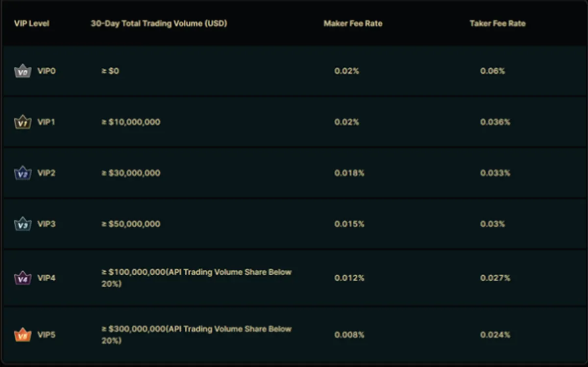Select the 0.06% taker fee for VIP0
Viewport: 588px width, 367px height.
(492, 71)
